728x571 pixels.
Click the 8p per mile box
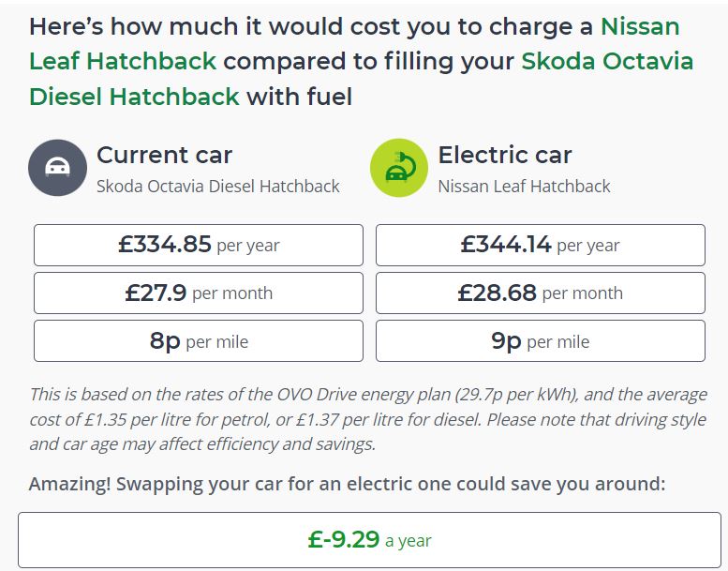click(x=199, y=341)
